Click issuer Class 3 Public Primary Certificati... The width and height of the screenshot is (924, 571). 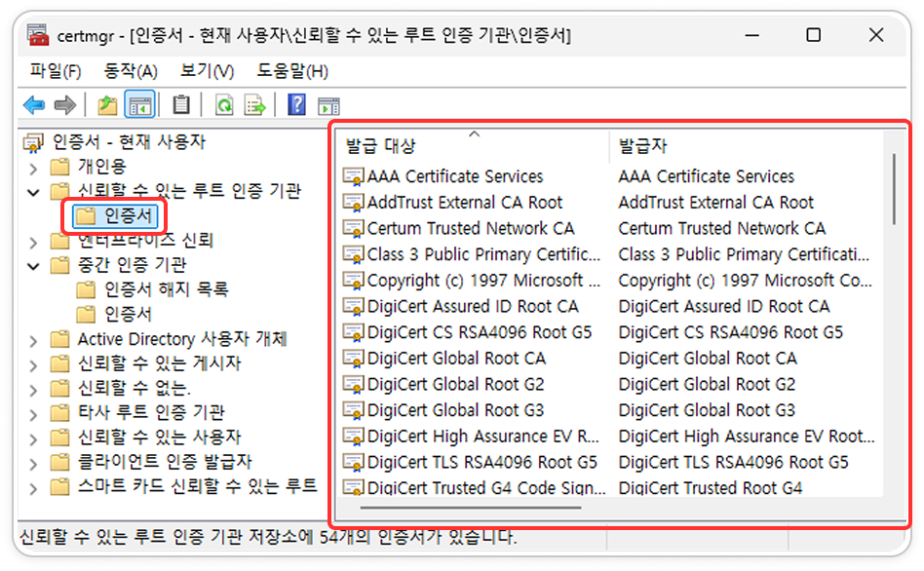(x=744, y=254)
